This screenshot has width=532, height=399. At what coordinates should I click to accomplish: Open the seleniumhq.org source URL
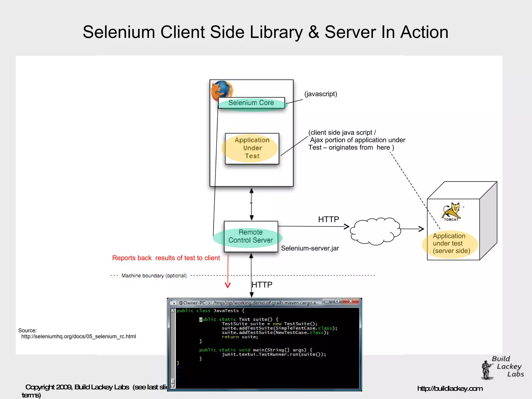78,337
